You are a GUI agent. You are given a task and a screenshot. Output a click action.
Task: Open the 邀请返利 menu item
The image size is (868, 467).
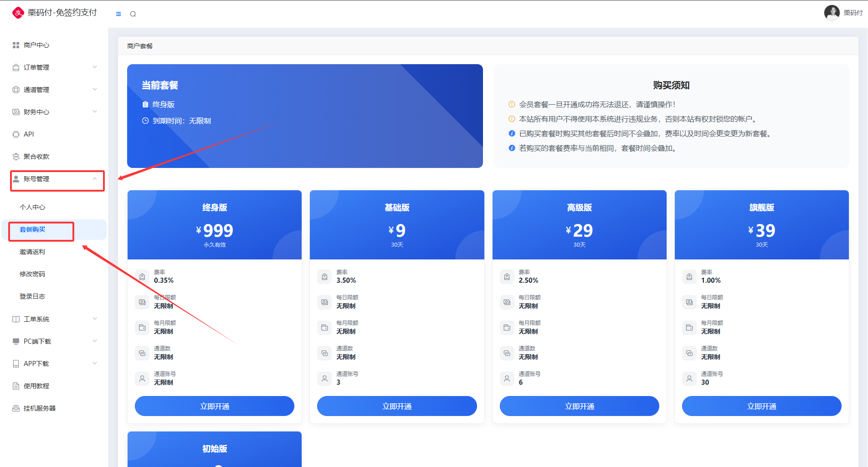[32, 252]
